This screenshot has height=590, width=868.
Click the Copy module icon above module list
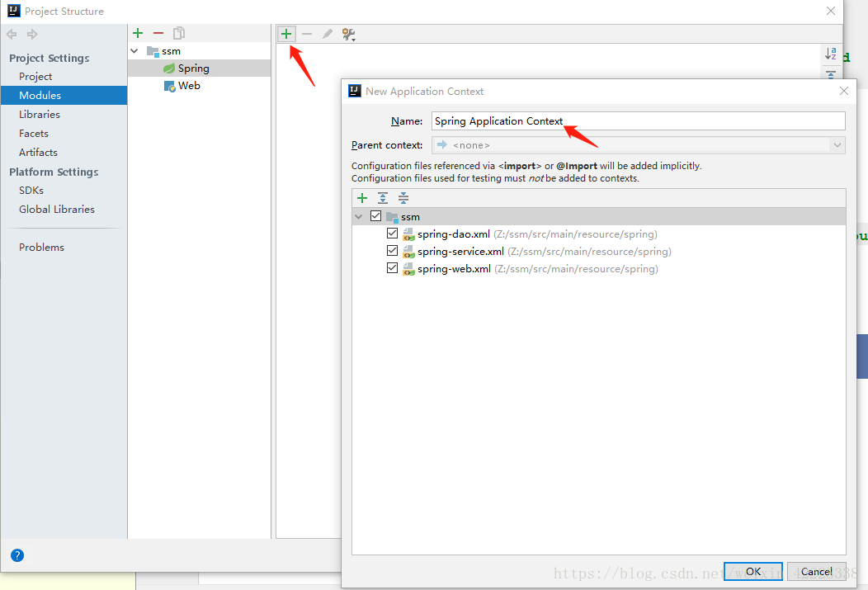[179, 33]
